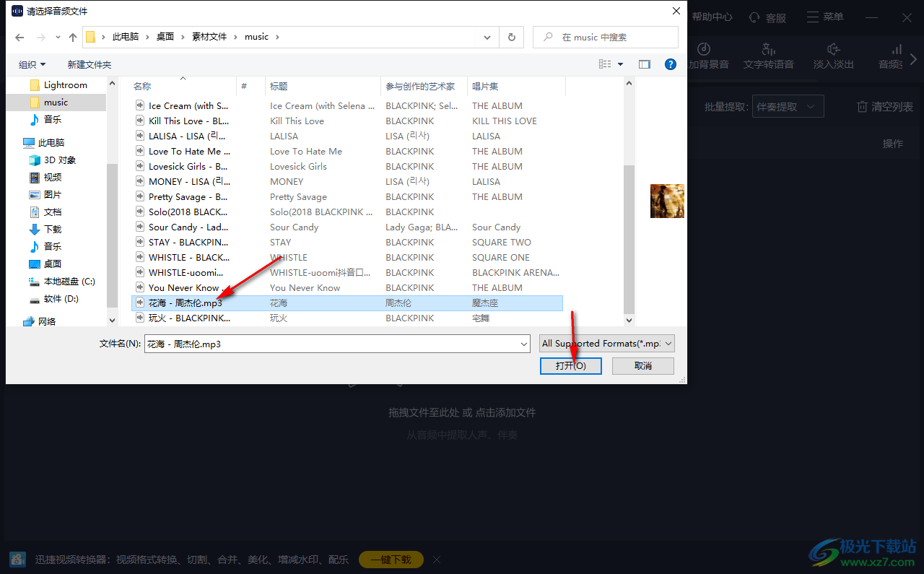Open the Lightroom folder in sidebar

point(65,85)
